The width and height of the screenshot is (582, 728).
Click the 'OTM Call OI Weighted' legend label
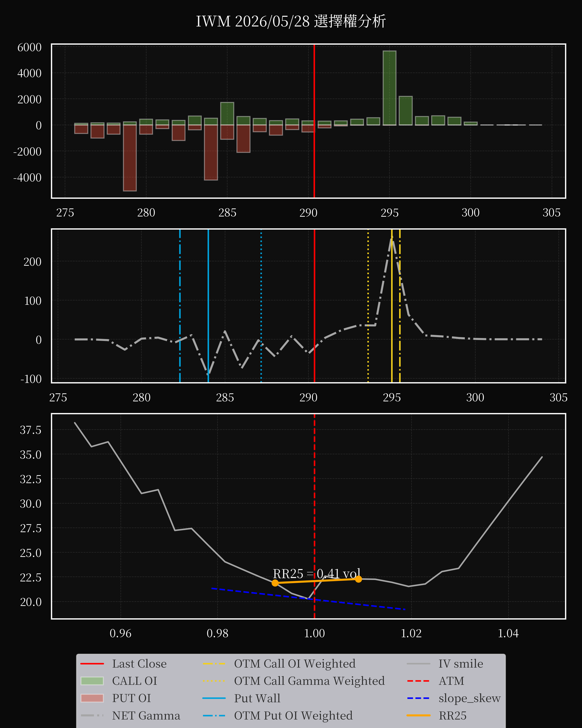pyautogui.click(x=295, y=663)
